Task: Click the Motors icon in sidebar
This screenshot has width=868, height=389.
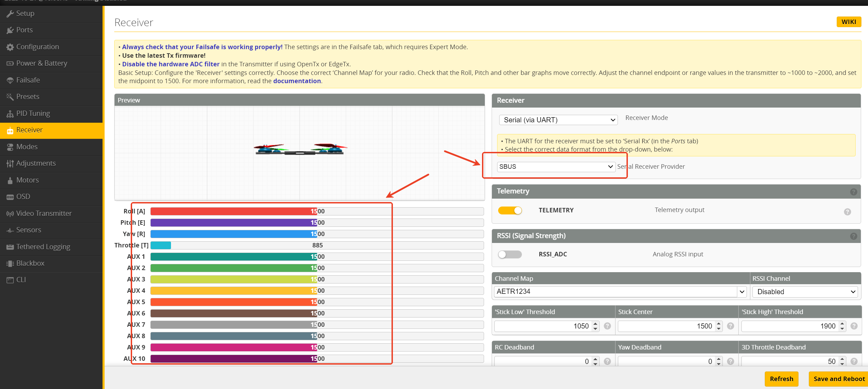Action: click(10, 180)
